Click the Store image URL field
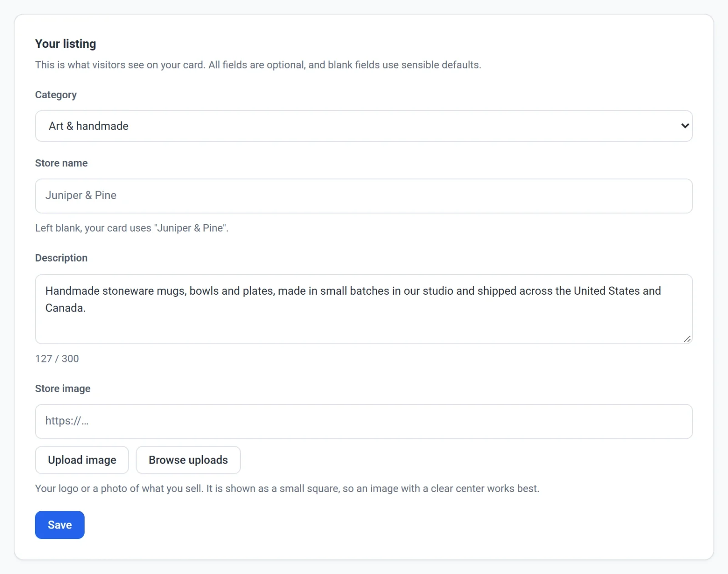Screen dimensions: 728x574 pyautogui.click(x=364, y=422)
